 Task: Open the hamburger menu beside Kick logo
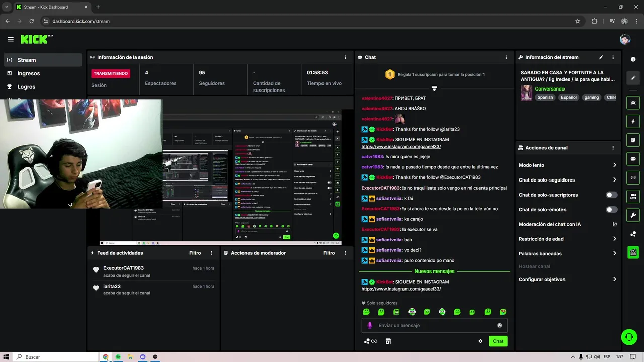pyautogui.click(x=11, y=39)
